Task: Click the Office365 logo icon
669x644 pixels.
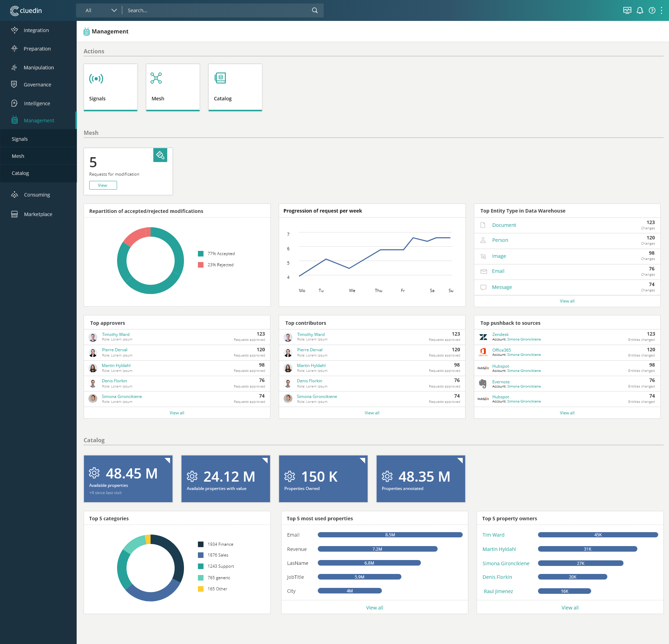Action: coord(483,352)
